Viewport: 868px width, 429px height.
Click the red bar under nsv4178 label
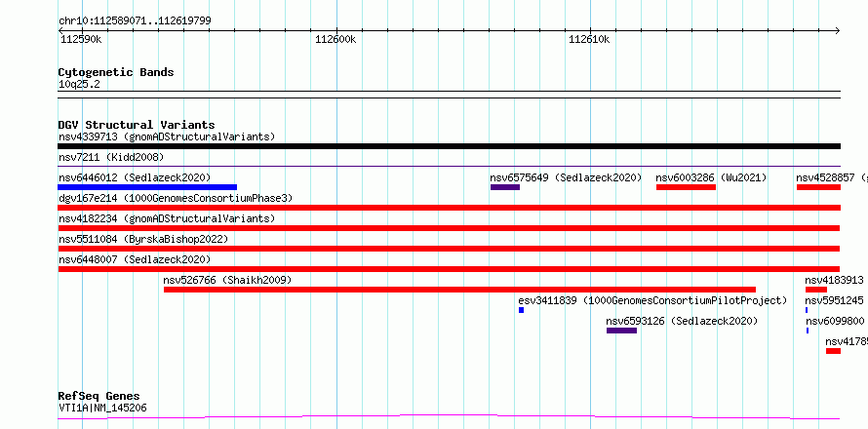[x=834, y=351]
